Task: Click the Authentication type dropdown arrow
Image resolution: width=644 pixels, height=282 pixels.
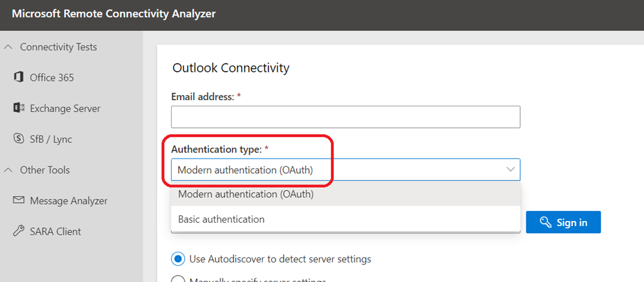Action: pos(510,169)
